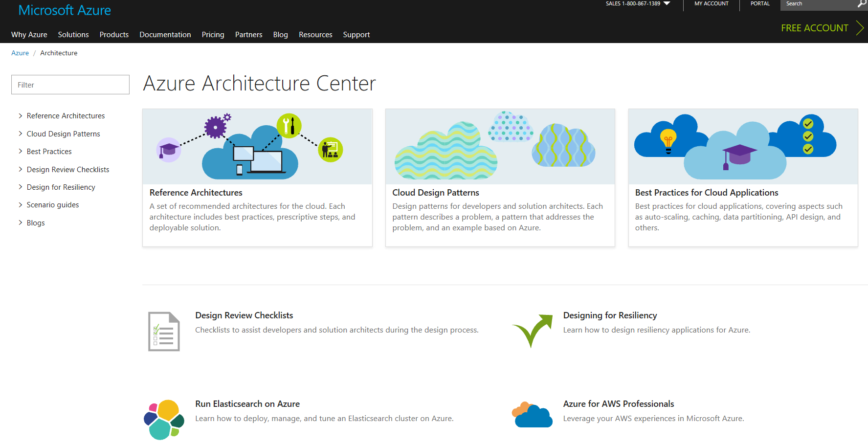Expand the Scenario guides section

pyautogui.click(x=52, y=204)
